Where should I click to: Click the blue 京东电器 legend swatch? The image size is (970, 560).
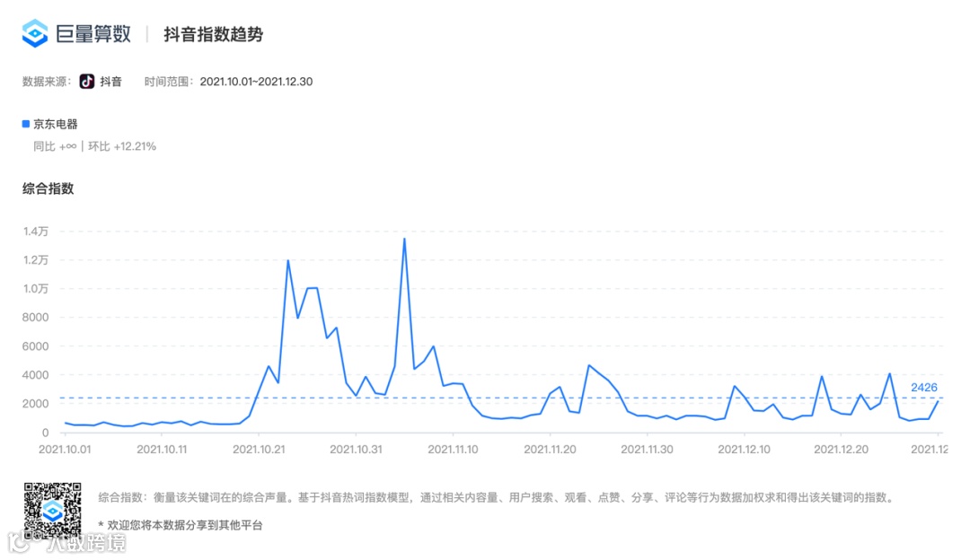point(26,124)
